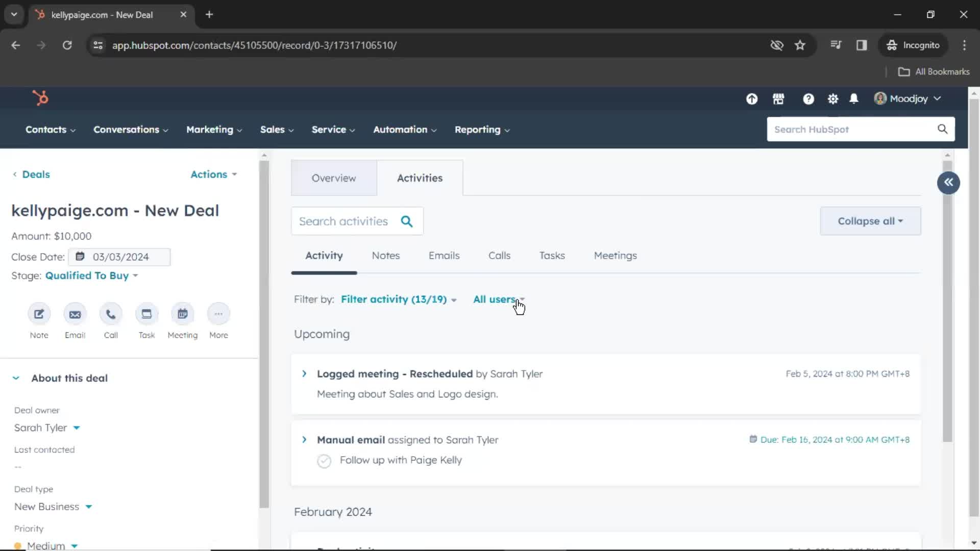Viewport: 980px width, 551px height.
Task: Open the Contacts menu
Action: (x=51, y=130)
